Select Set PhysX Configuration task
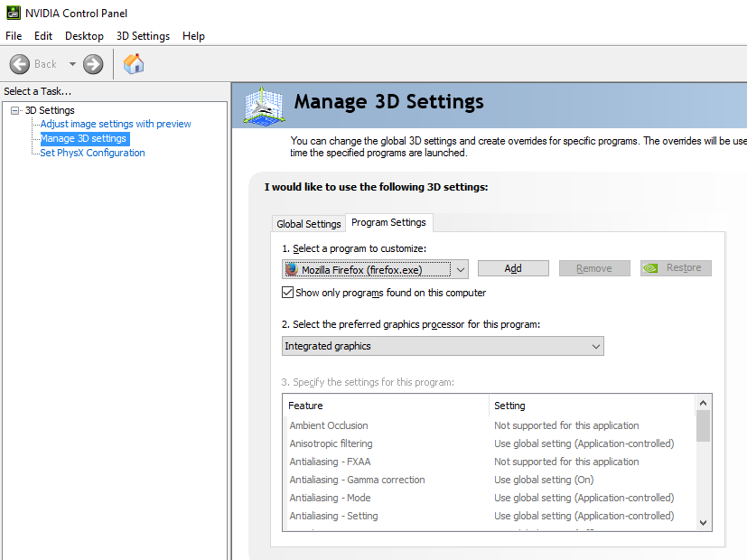Image resolution: width=747 pixels, height=560 pixels. (x=92, y=153)
